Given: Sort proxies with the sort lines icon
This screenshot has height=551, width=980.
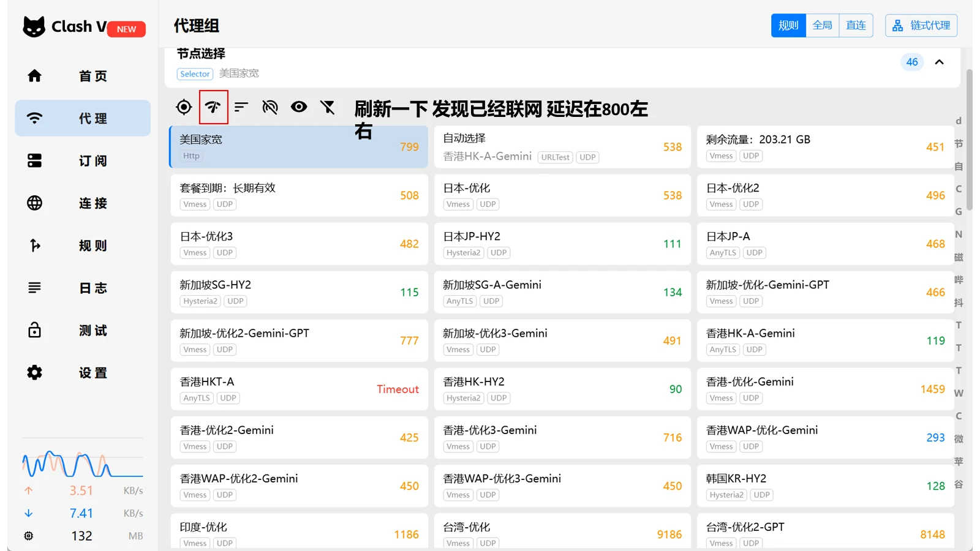Looking at the screenshot, I should pos(241,107).
